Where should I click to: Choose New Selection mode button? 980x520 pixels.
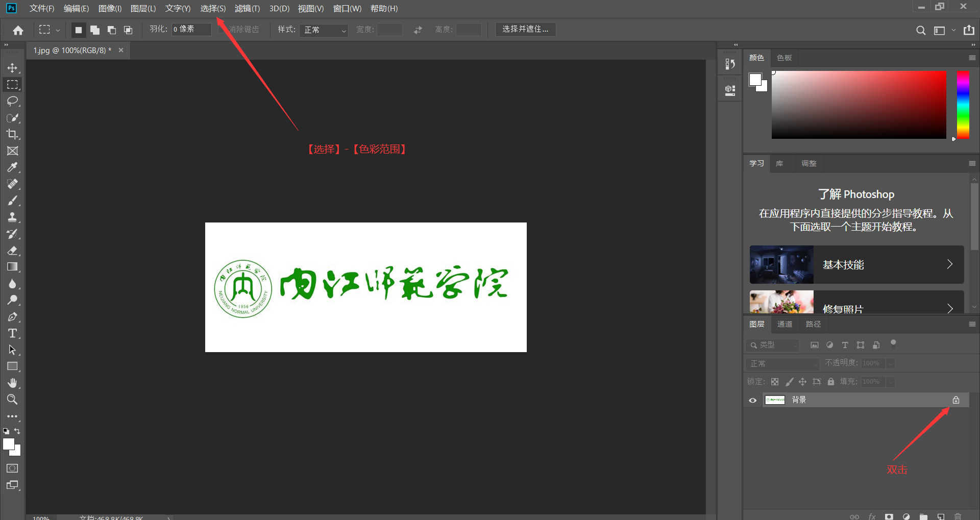coord(78,30)
